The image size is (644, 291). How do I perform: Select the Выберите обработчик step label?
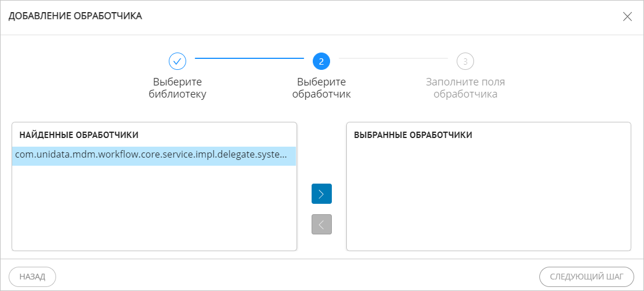click(321, 88)
